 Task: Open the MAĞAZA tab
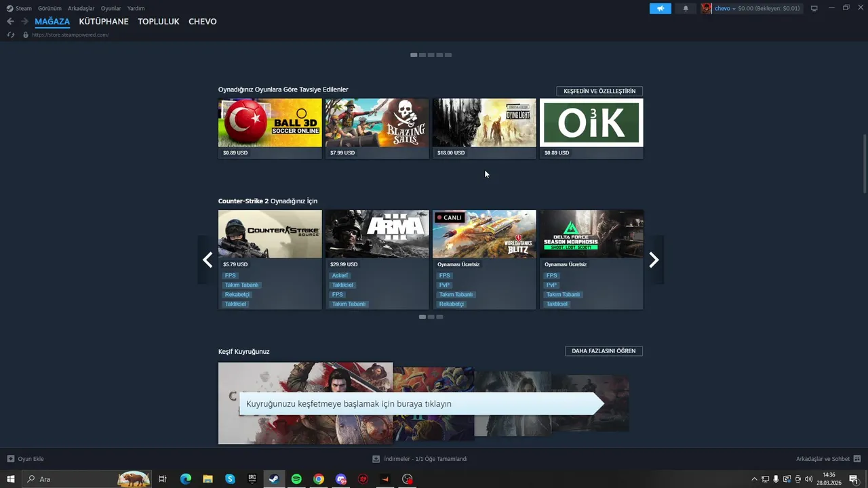click(x=52, y=22)
